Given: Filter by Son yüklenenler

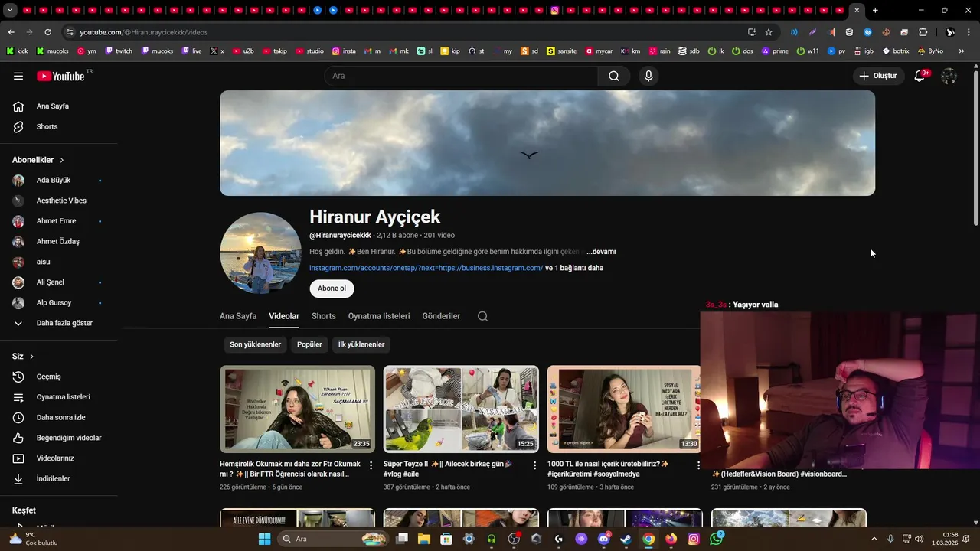Looking at the screenshot, I should [255, 344].
